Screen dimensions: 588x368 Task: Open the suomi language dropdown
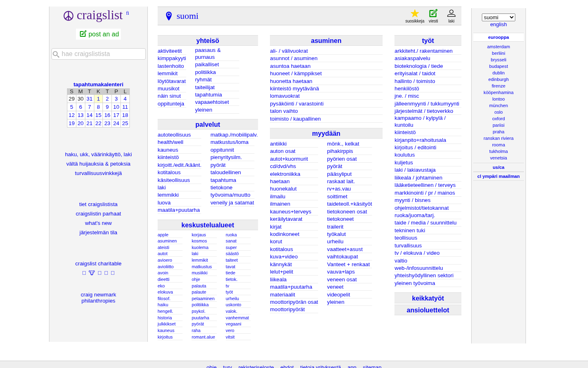tap(498, 17)
